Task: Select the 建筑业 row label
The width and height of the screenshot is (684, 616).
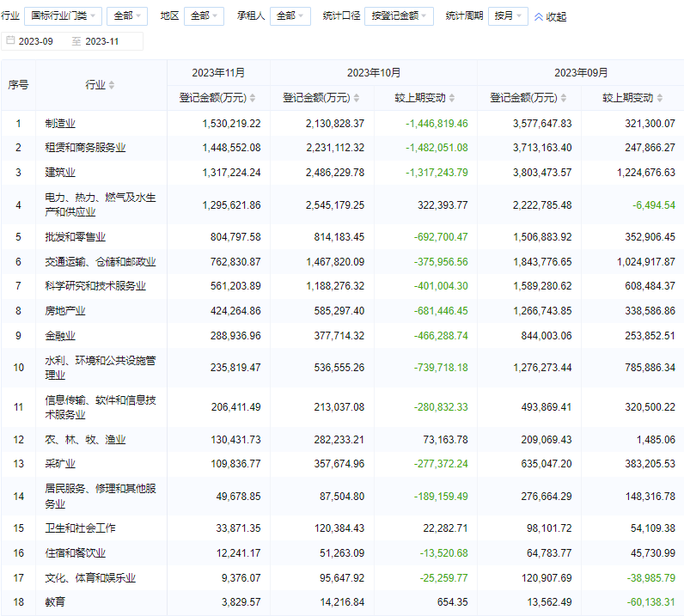Action: [x=60, y=173]
